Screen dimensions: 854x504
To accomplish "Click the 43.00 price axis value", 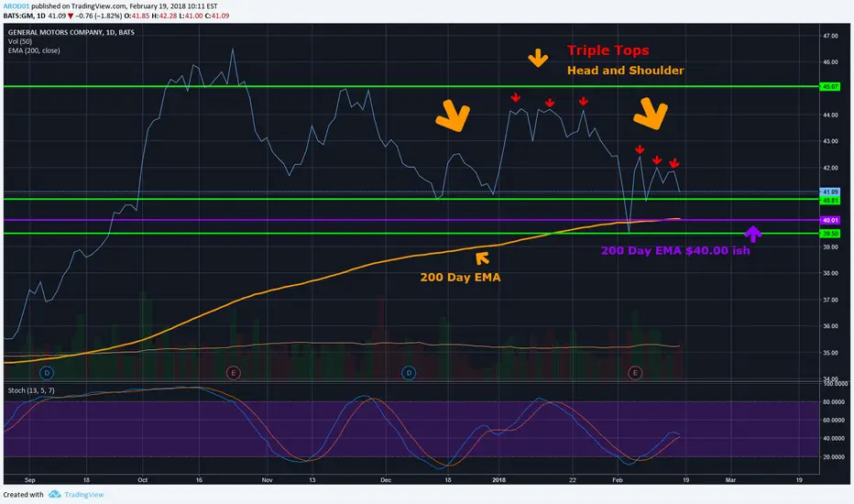I will point(830,141).
